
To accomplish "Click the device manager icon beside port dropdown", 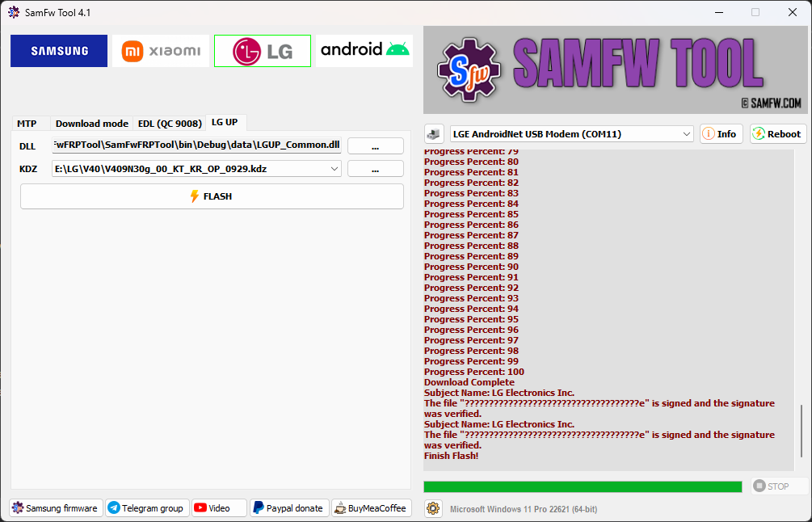I will [x=434, y=134].
